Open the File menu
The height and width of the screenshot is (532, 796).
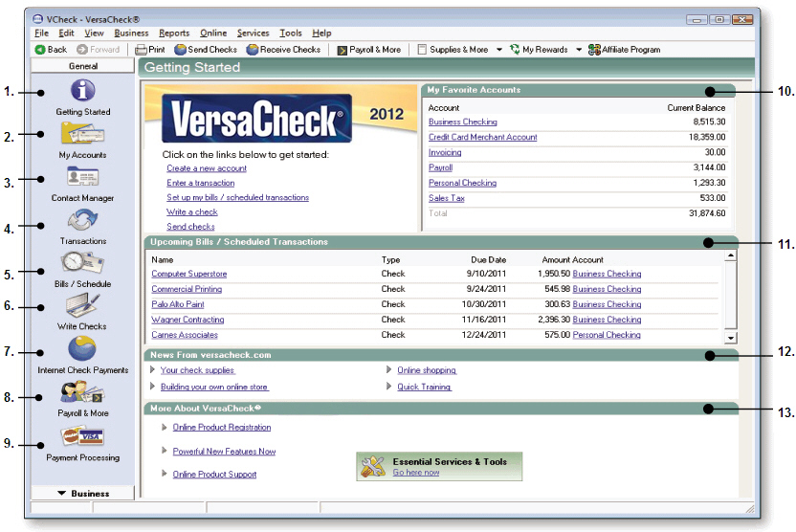(x=42, y=33)
